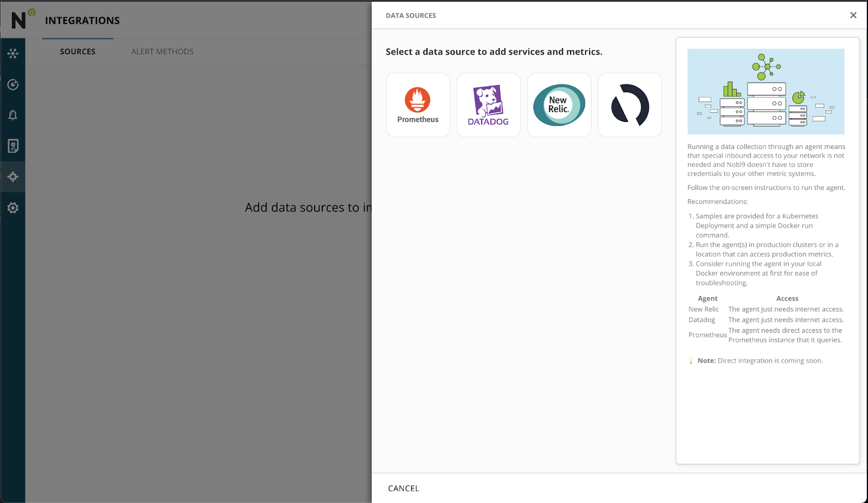Close the Data Sources panel
Image resolution: width=868 pixels, height=503 pixels.
(x=853, y=15)
